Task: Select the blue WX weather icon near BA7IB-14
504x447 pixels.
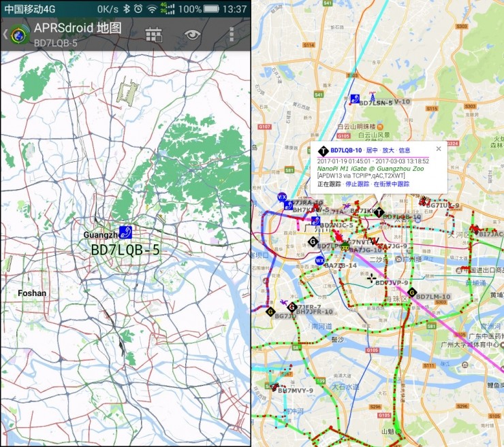Action: coord(319,261)
